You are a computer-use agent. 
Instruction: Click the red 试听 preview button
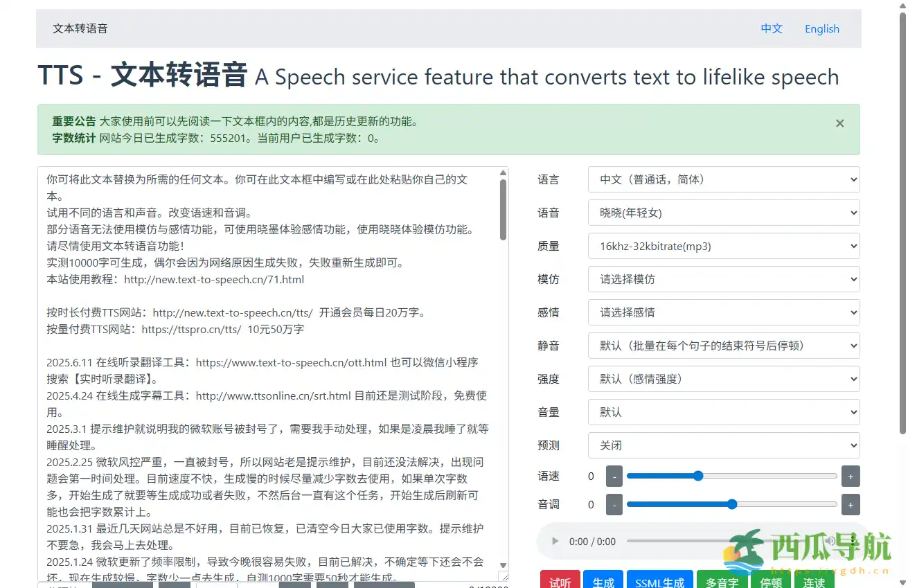pyautogui.click(x=560, y=582)
